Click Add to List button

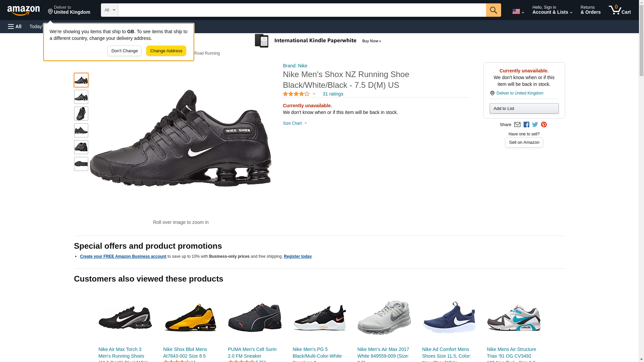(524, 109)
